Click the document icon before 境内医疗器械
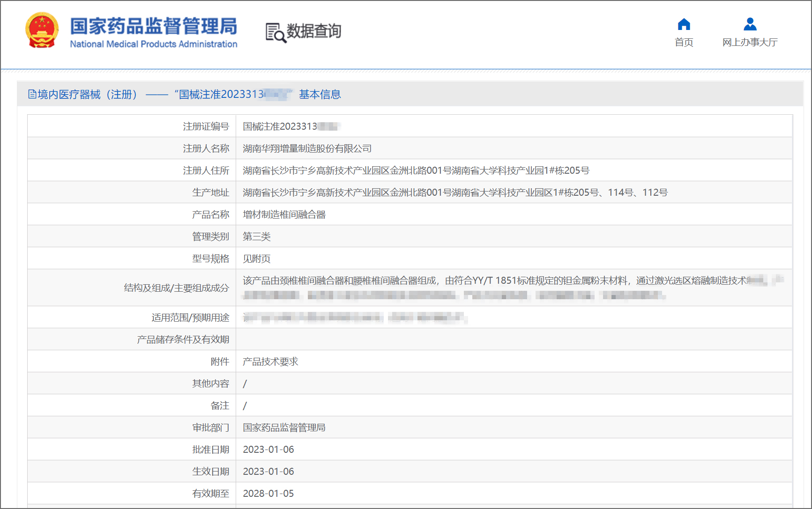 coord(32,95)
